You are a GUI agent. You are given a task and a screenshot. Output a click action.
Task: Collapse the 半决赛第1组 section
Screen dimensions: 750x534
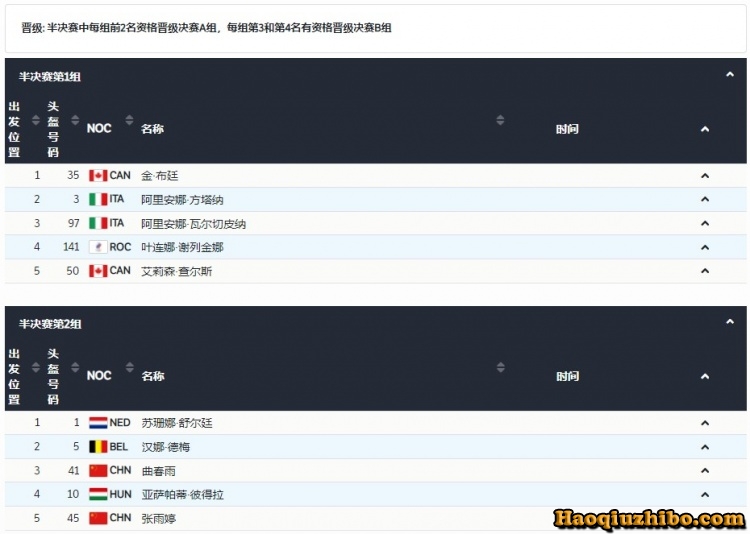pyautogui.click(x=729, y=74)
